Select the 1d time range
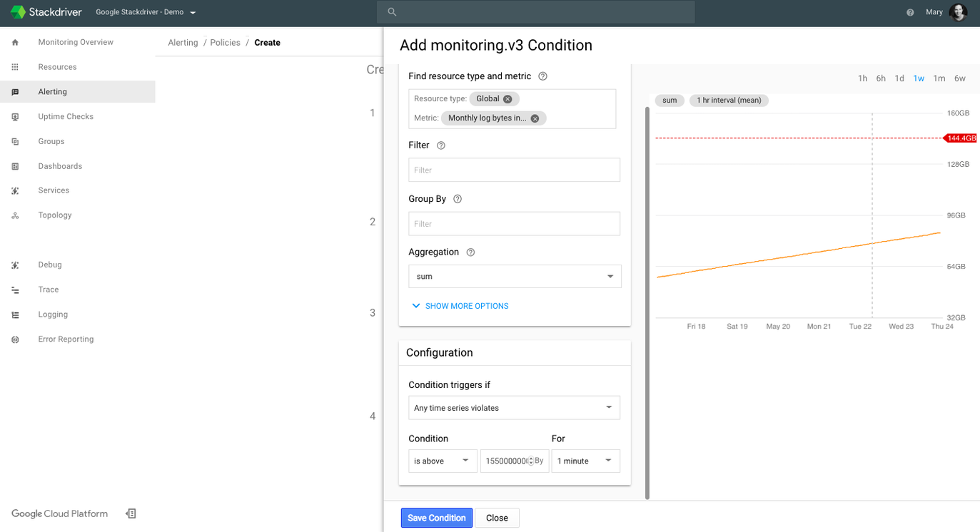The width and height of the screenshot is (980, 532). tap(899, 78)
